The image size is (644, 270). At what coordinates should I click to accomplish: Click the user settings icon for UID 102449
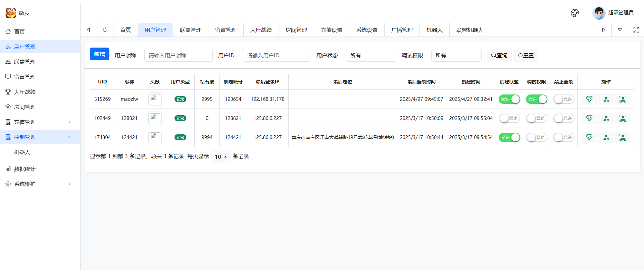pos(606,118)
